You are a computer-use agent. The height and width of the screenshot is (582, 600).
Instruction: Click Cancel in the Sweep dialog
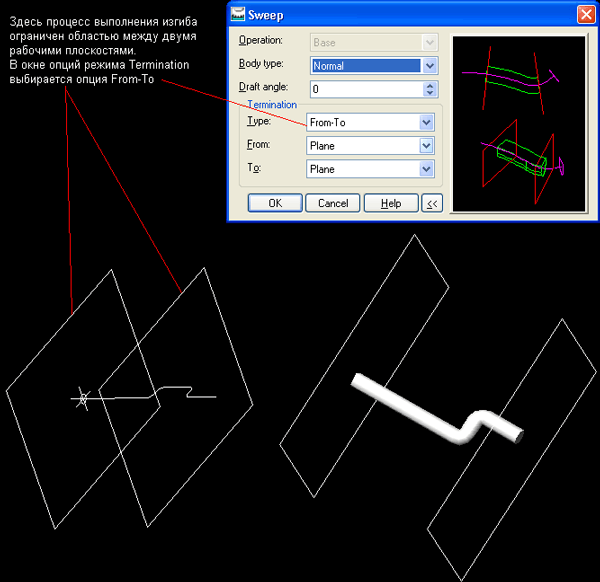(333, 203)
